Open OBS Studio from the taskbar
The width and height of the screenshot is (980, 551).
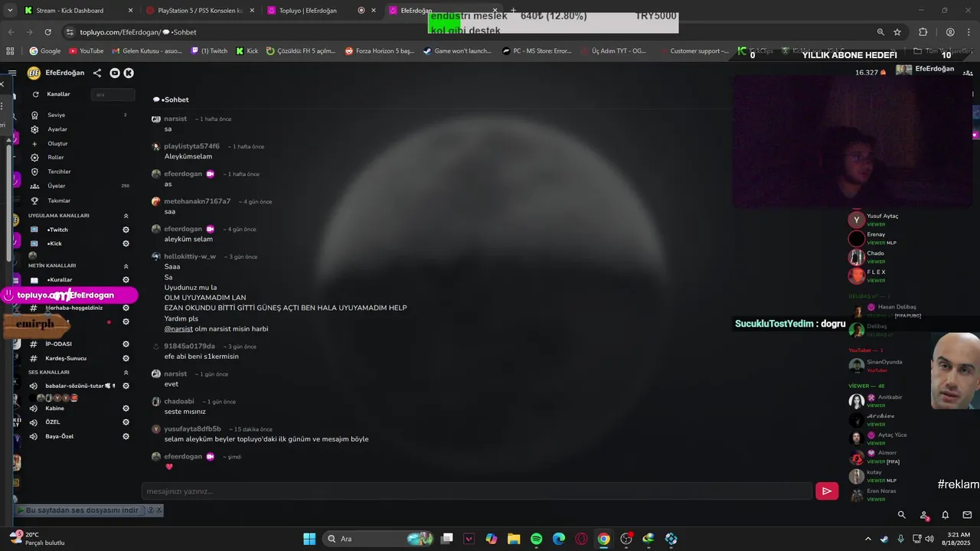626,539
